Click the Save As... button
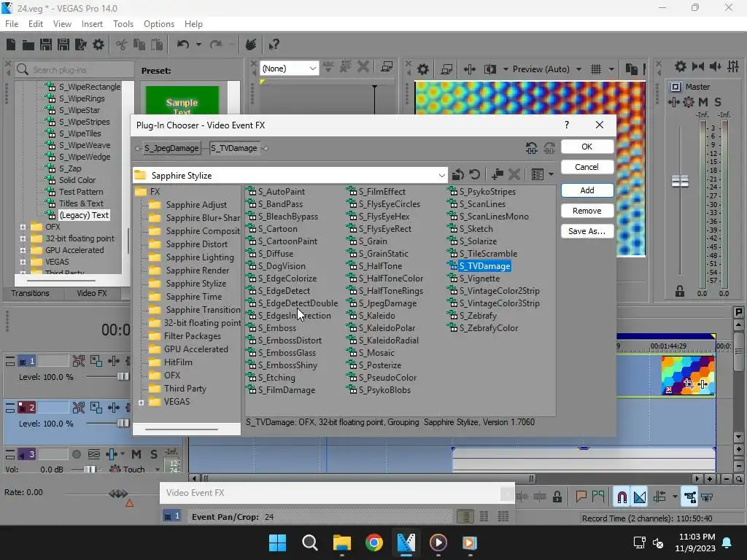Screen dimensions: 747x560 587,231
